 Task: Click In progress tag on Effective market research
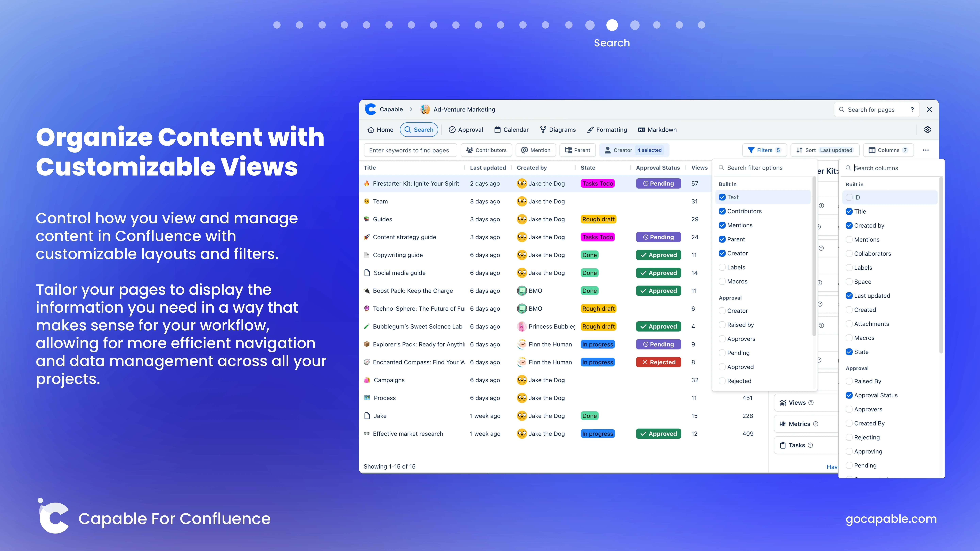click(x=598, y=433)
